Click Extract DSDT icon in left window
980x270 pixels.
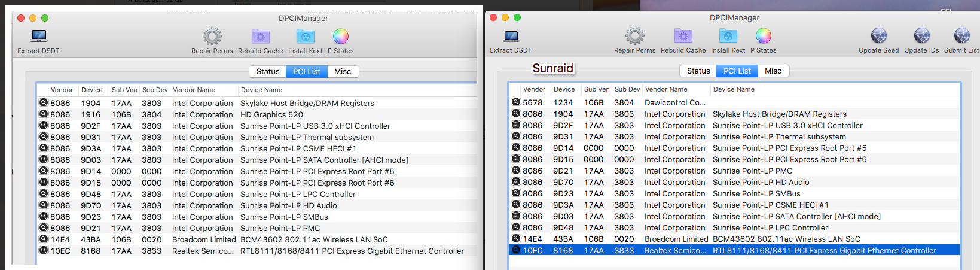39,37
